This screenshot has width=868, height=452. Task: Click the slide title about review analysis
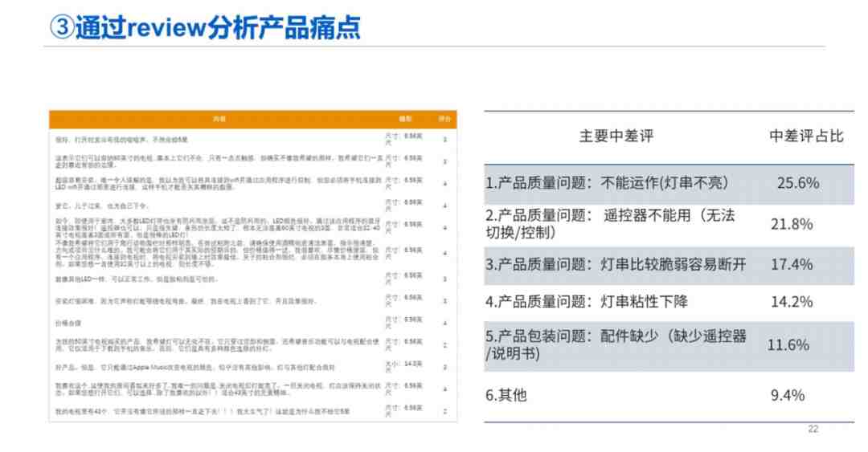click(x=205, y=27)
